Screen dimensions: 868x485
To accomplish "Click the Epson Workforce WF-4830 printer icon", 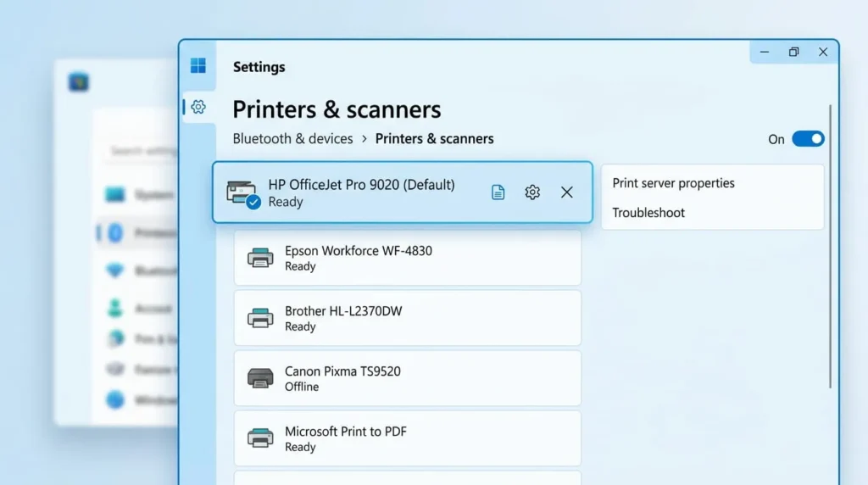I will [x=260, y=258].
